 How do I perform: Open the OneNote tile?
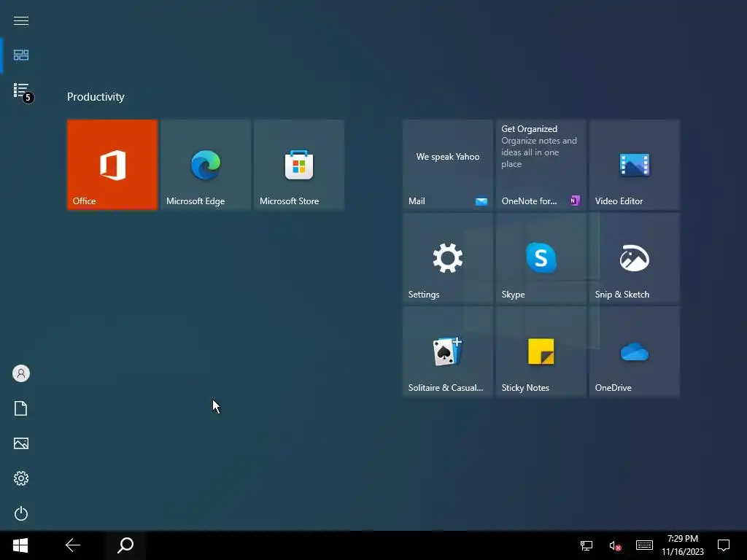(x=541, y=165)
